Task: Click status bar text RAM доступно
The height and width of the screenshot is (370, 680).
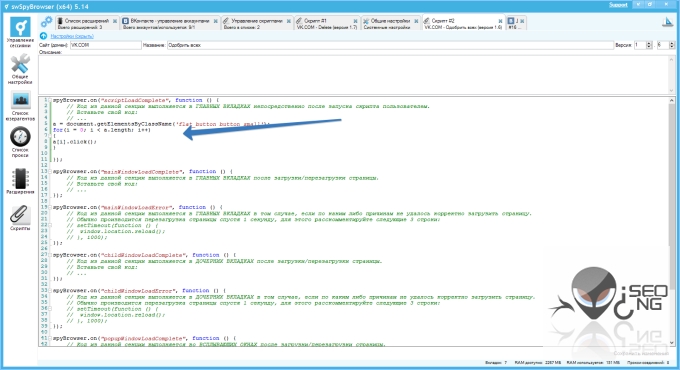Action: (538, 363)
